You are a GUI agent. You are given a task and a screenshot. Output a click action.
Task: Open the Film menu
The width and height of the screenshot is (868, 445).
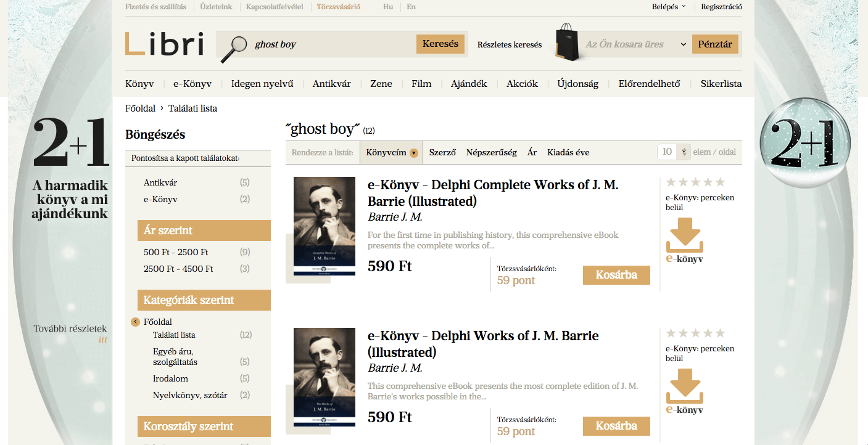coord(421,84)
